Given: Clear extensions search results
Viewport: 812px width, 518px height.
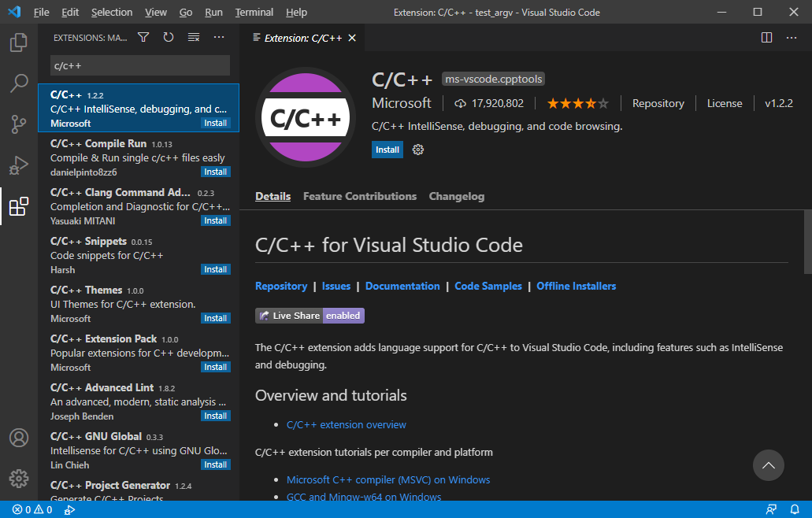Looking at the screenshot, I should coord(194,37).
